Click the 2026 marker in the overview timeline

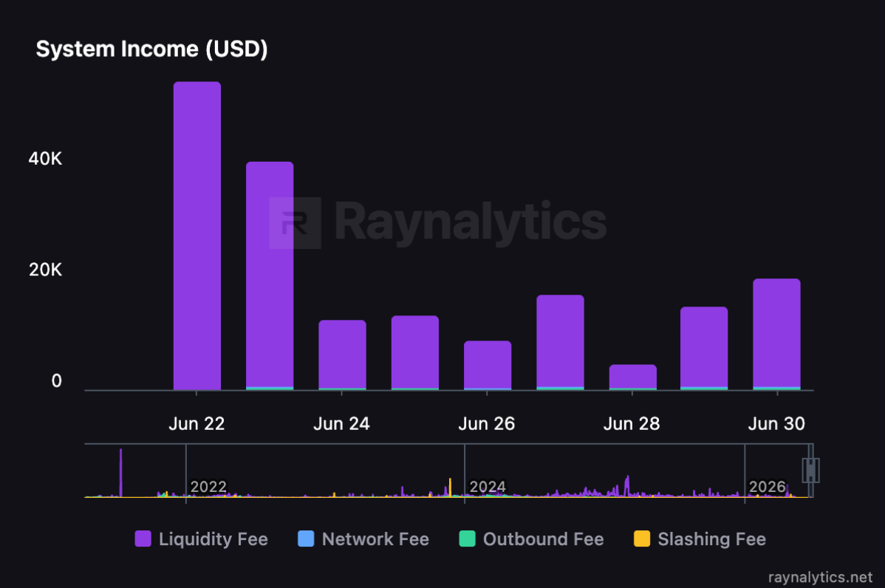767,486
